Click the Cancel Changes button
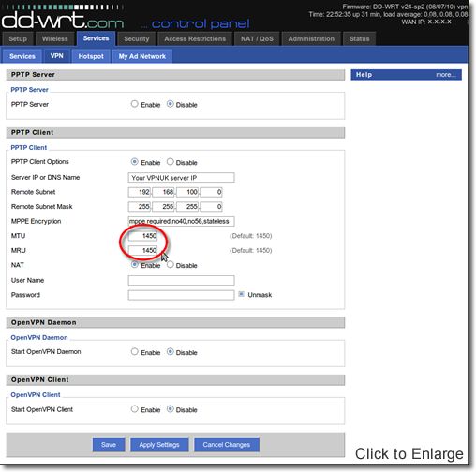Screen dimensions: 476x472 click(227, 445)
